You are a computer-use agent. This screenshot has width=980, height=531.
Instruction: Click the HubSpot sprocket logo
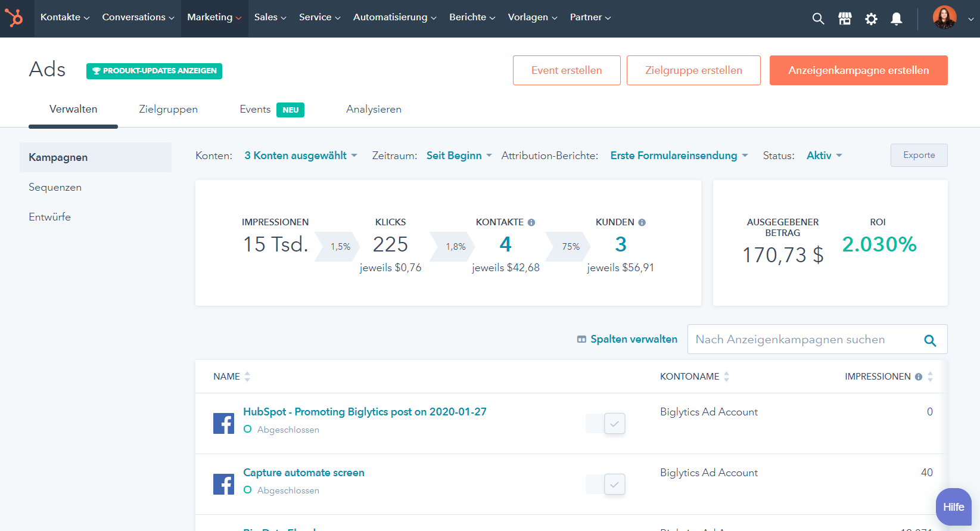[x=14, y=18]
